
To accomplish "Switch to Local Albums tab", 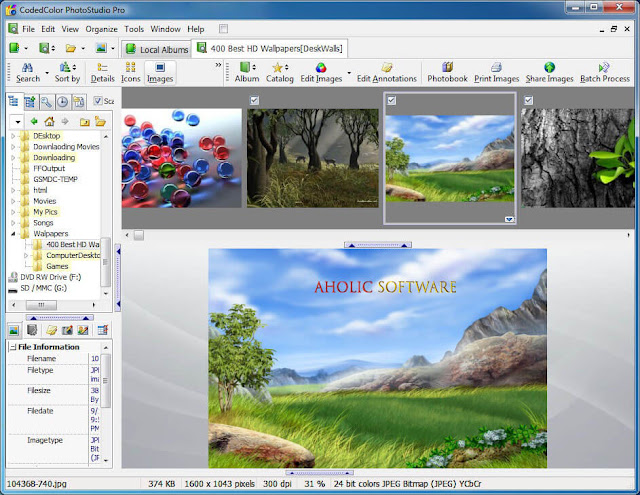I will [x=157, y=49].
